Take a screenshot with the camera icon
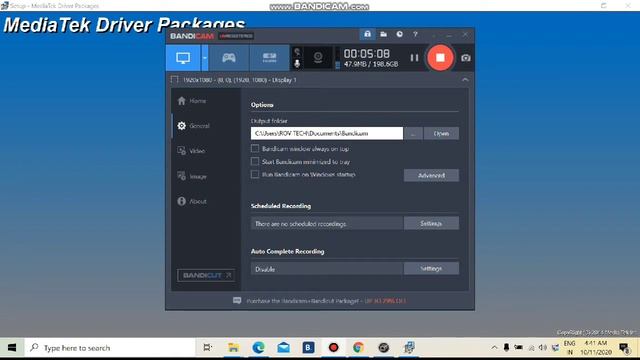The height and width of the screenshot is (360, 640). point(465,58)
